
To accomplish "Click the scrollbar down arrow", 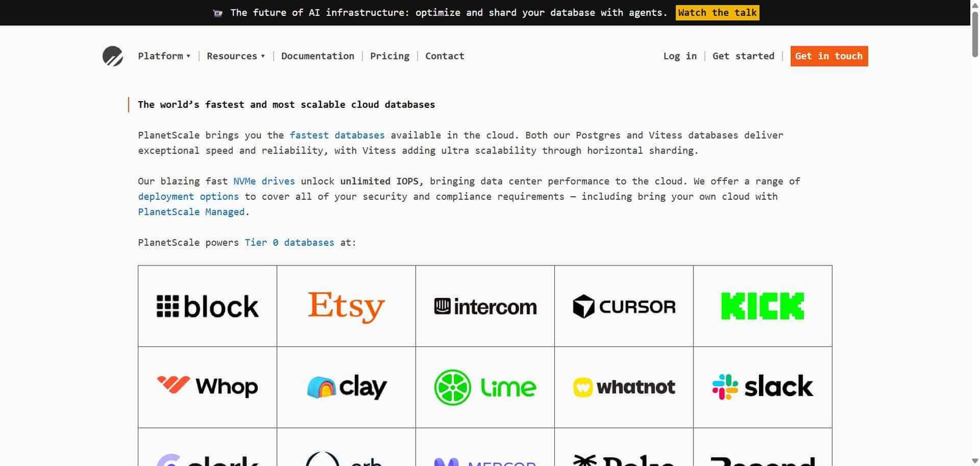I will pos(975,460).
